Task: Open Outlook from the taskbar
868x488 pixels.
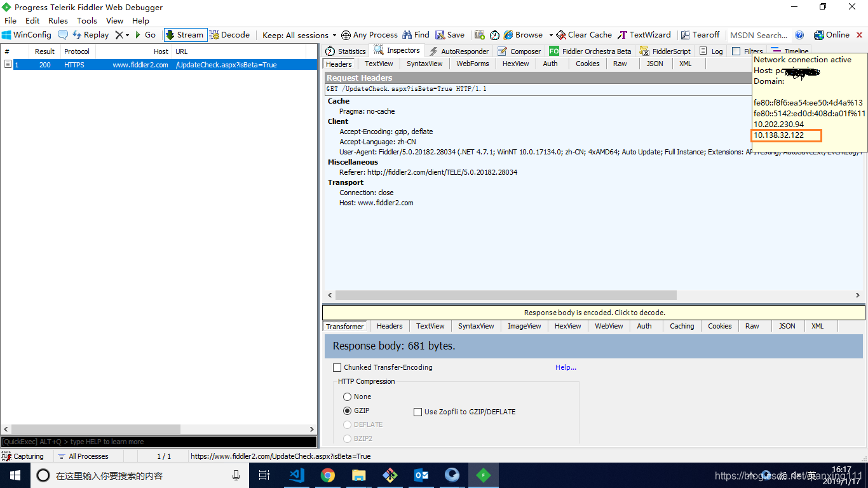Action: pos(421,475)
